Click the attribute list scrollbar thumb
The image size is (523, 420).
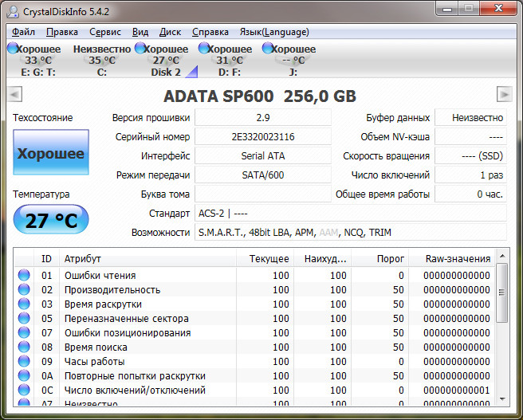click(502, 292)
